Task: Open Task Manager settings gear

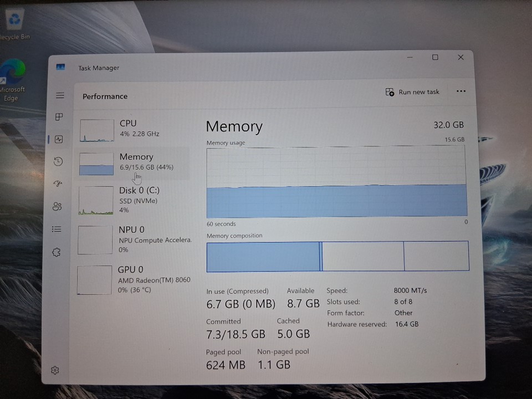Action: pyautogui.click(x=55, y=370)
